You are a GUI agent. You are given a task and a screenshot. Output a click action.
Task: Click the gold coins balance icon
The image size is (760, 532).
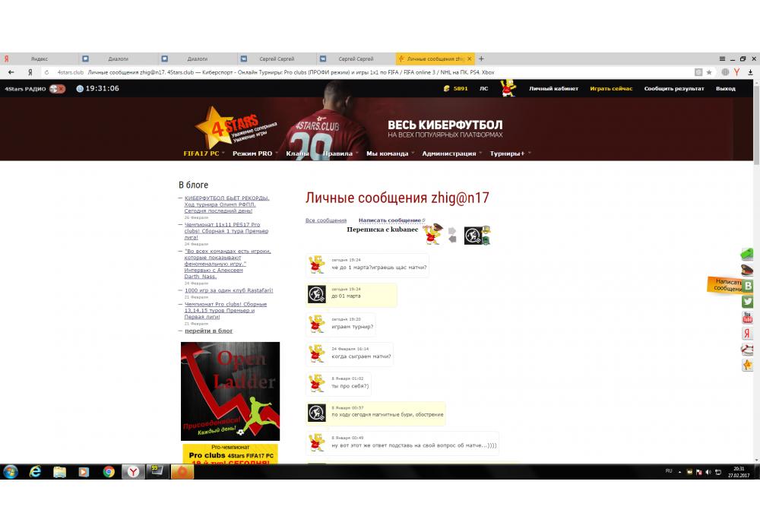(448, 89)
